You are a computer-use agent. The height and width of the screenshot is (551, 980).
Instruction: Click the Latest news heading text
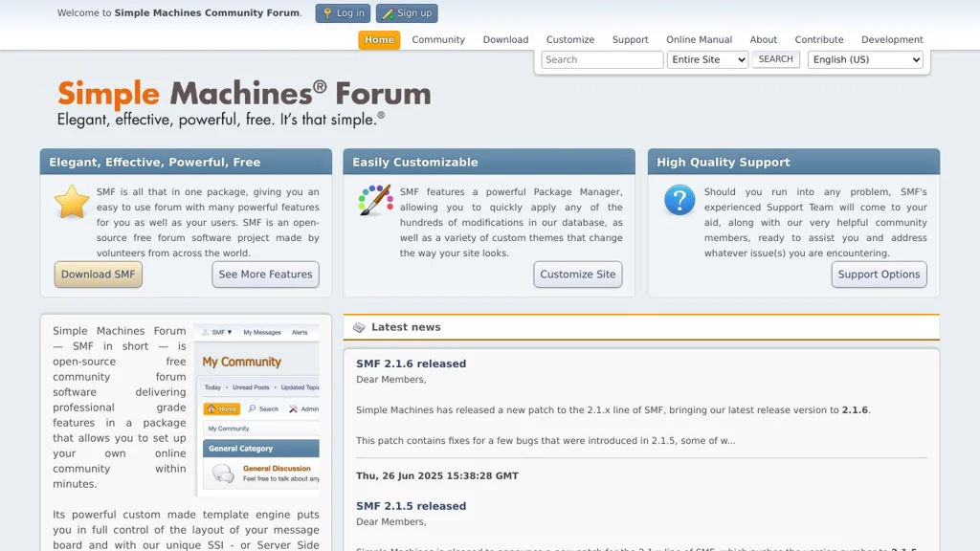click(406, 327)
